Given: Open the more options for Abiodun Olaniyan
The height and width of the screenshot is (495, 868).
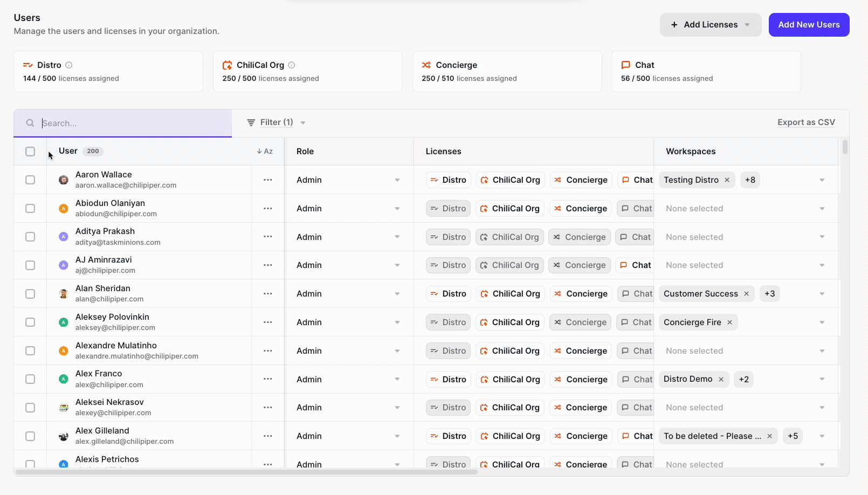Looking at the screenshot, I should (268, 208).
